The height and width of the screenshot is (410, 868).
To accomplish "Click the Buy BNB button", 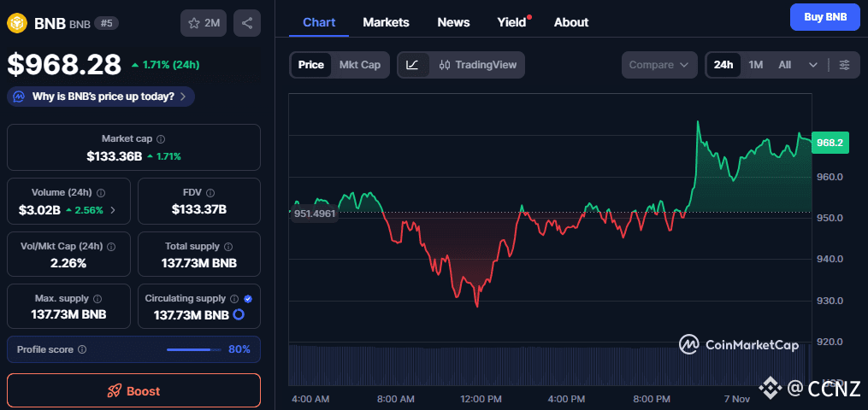I will [824, 17].
